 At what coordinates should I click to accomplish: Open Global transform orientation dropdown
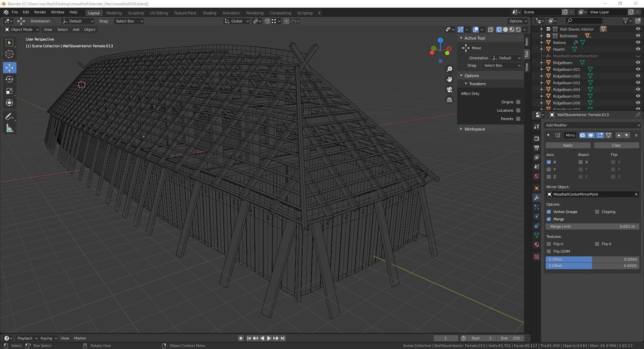coord(237,21)
